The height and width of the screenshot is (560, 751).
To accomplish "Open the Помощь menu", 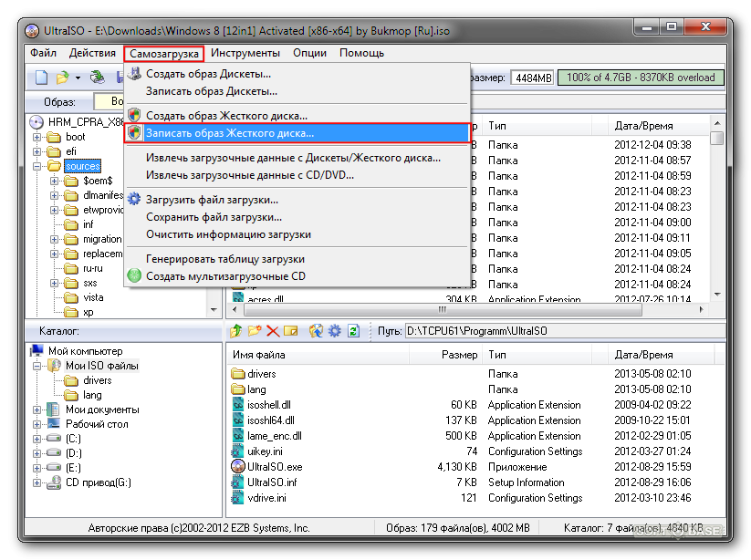I will [x=361, y=53].
